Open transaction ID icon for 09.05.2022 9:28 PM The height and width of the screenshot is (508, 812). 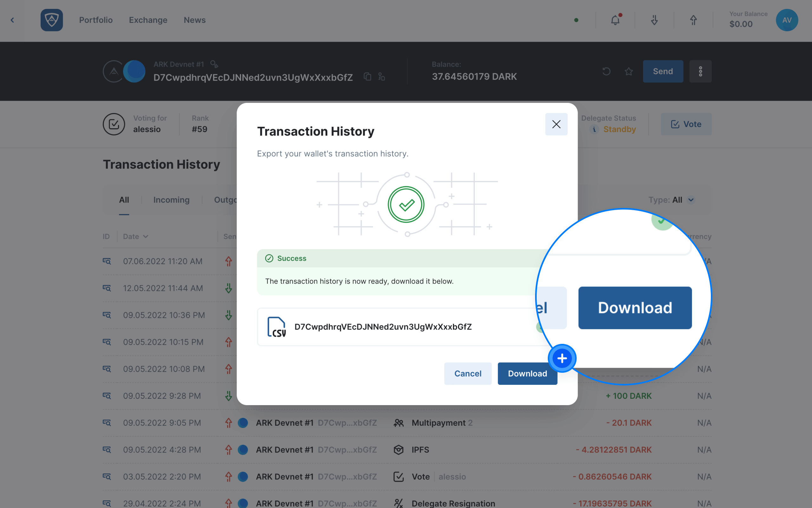(107, 396)
